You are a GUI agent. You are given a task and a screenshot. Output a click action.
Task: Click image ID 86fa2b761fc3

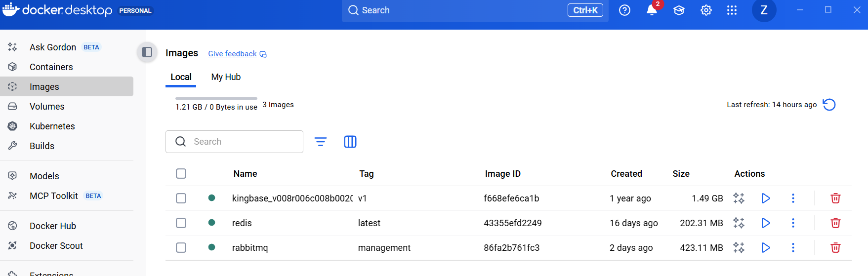point(511,248)
